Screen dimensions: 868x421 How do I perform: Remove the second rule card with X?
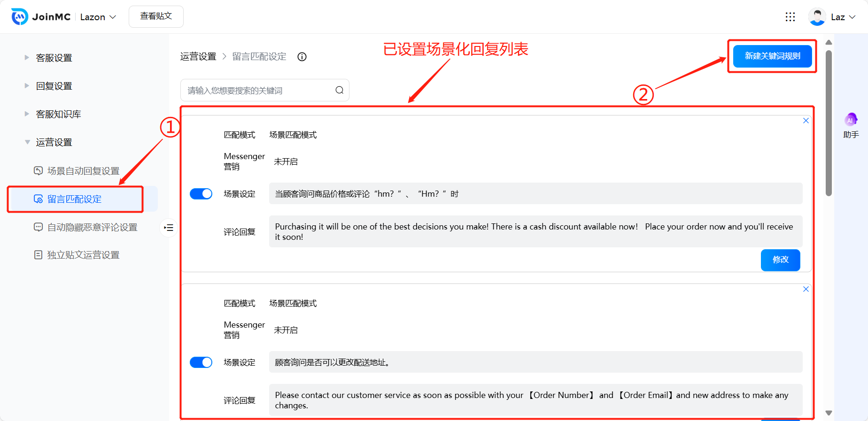(x=806, y=289)
